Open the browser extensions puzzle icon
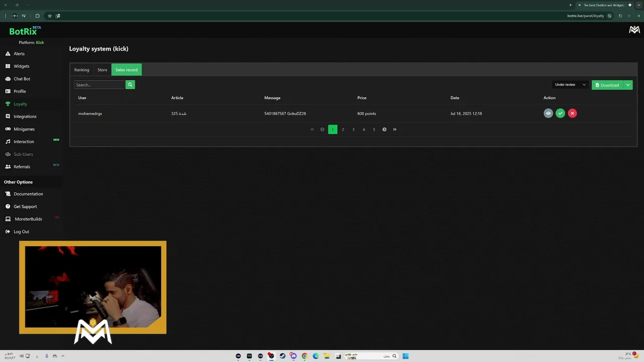This screenshot has width=644, height=362. point(37,16)
